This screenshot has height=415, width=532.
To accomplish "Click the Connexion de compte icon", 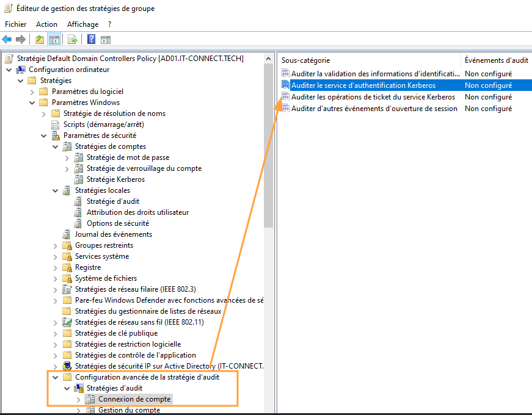I will click(90, 399).
